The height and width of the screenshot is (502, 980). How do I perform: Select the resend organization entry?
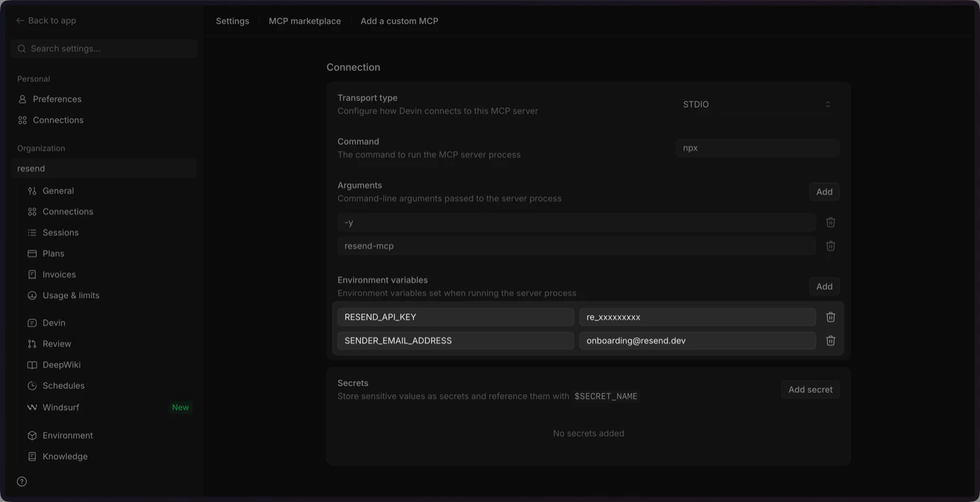tap(104, 168)
